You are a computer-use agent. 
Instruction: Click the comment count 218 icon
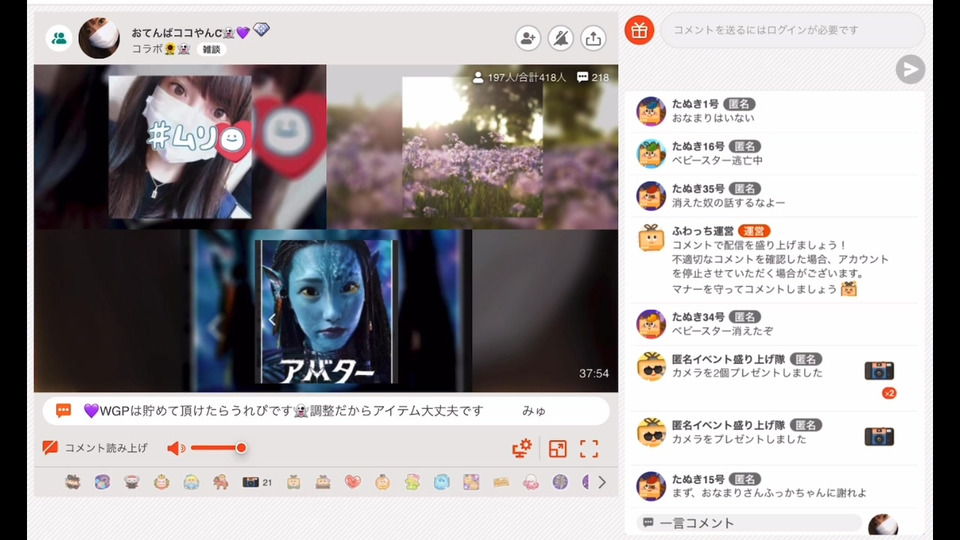coord(593,77)
